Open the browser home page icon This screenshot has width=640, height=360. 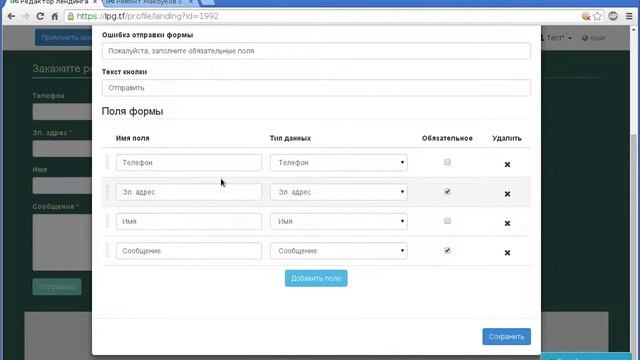(x=55, y=16)
